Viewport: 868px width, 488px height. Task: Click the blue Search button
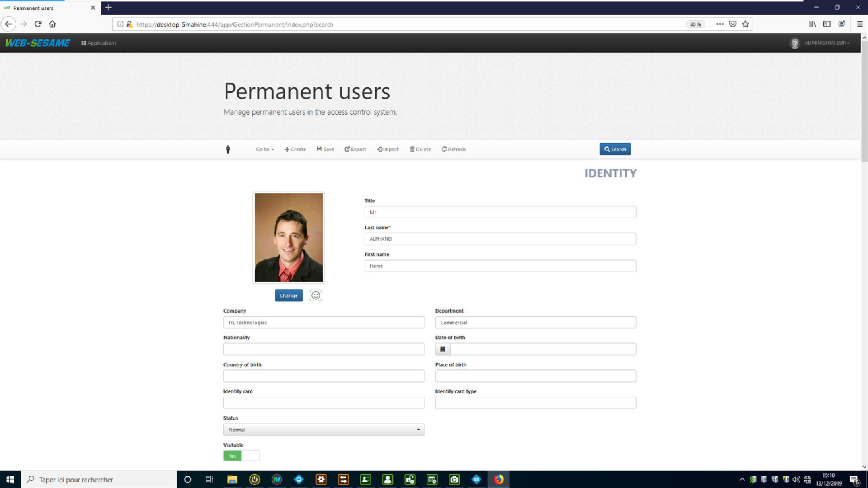point(615,149)
